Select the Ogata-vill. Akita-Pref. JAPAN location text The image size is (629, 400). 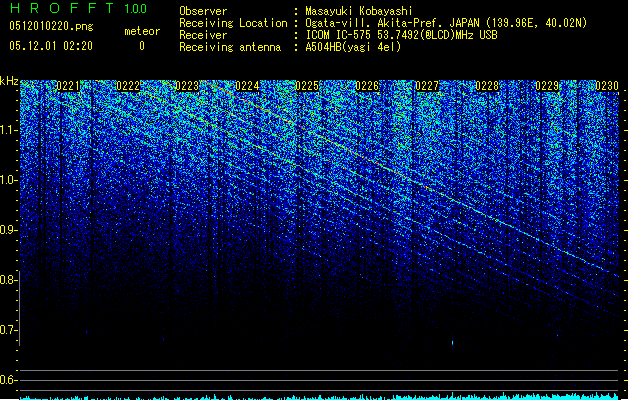(x=446, y=23)
